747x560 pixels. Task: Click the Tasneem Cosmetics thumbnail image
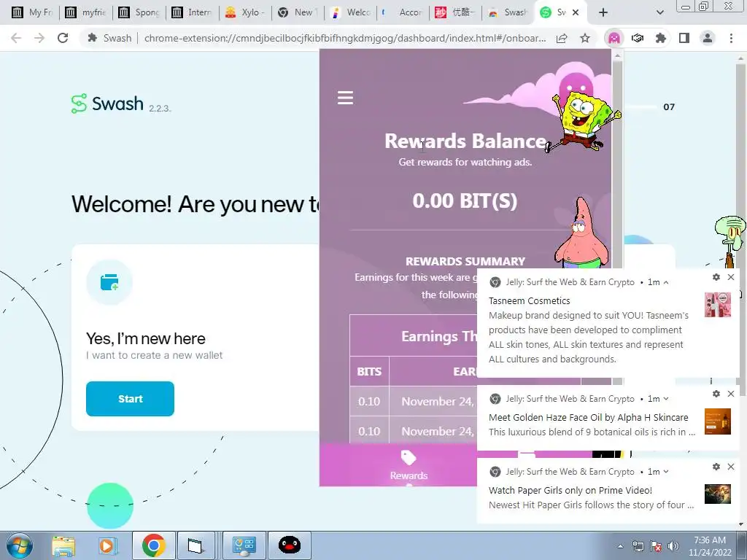tap(718, 305)
